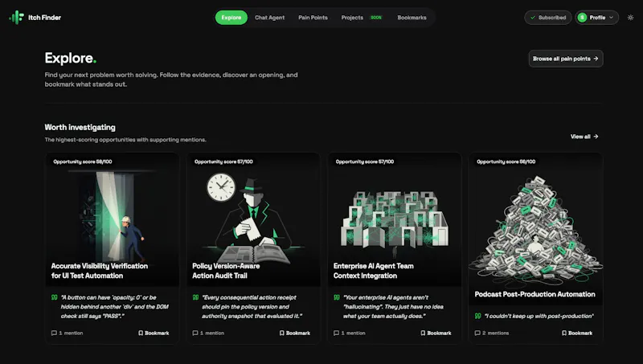Click the quote icon on Podcast Post-Production card
Viewport: 643px width, 364px height.
click(x=477, y=316)
